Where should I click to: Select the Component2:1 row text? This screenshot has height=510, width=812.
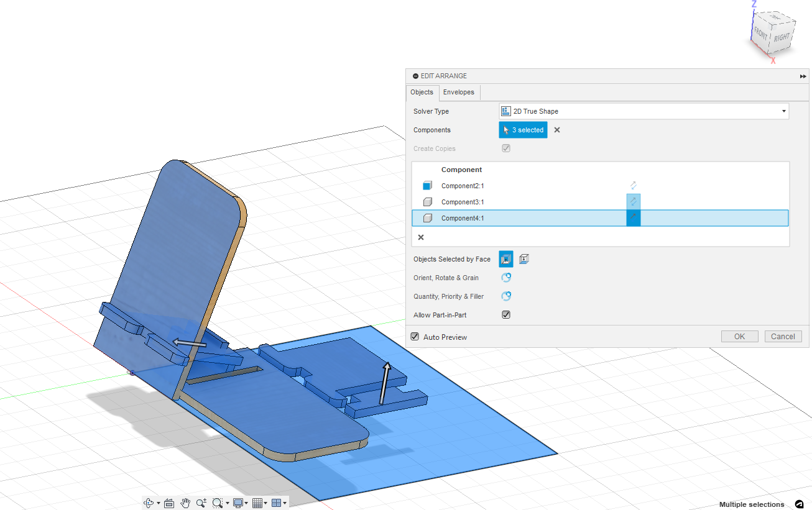pyautogui.click(x=463, y=186)
